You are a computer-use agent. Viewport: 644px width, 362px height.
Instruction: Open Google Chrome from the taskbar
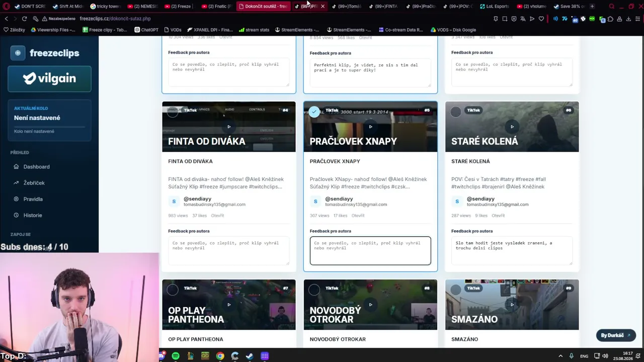pyautogui.click(x=220, y=356)
